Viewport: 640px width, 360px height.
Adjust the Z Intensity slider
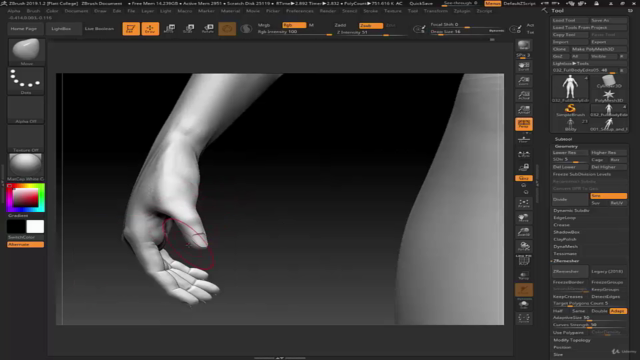(x=371, y=32)
